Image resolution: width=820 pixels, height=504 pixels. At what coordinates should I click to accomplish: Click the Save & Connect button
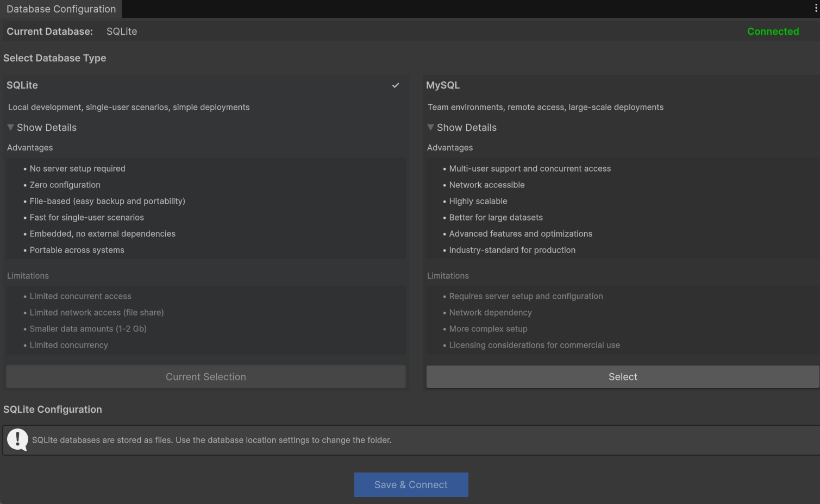[x=411, y=484]
